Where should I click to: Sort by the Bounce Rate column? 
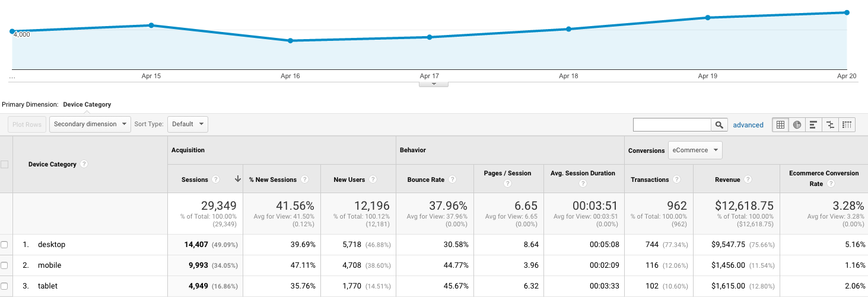click(x=426, y=180)
